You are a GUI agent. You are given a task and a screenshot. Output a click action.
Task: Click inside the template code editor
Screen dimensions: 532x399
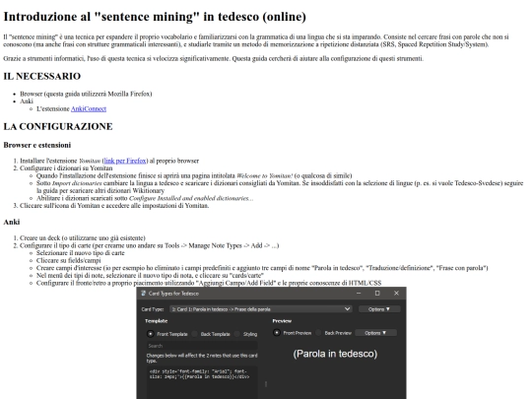202,381
